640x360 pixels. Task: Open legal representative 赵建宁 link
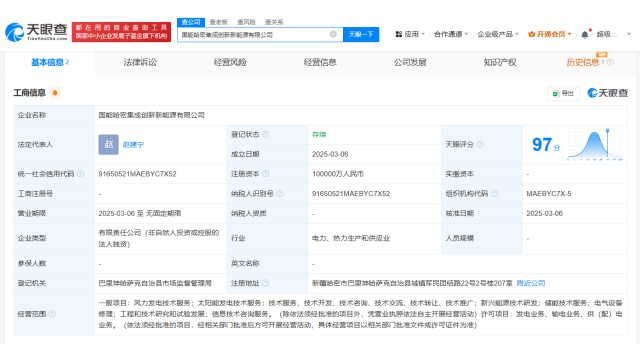point(133,144)
